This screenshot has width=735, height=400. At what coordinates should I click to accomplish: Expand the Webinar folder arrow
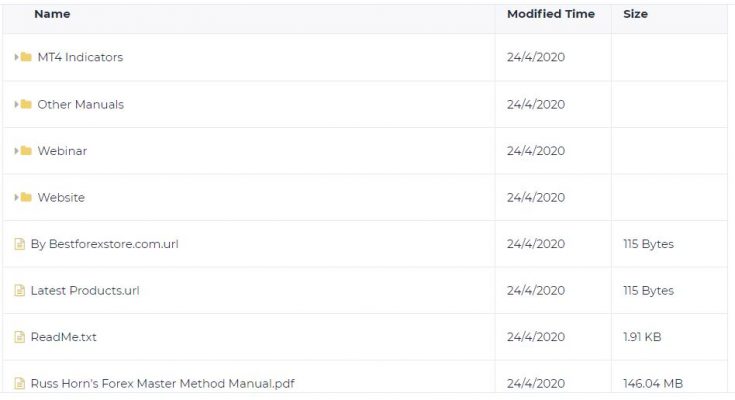[16, 151]
